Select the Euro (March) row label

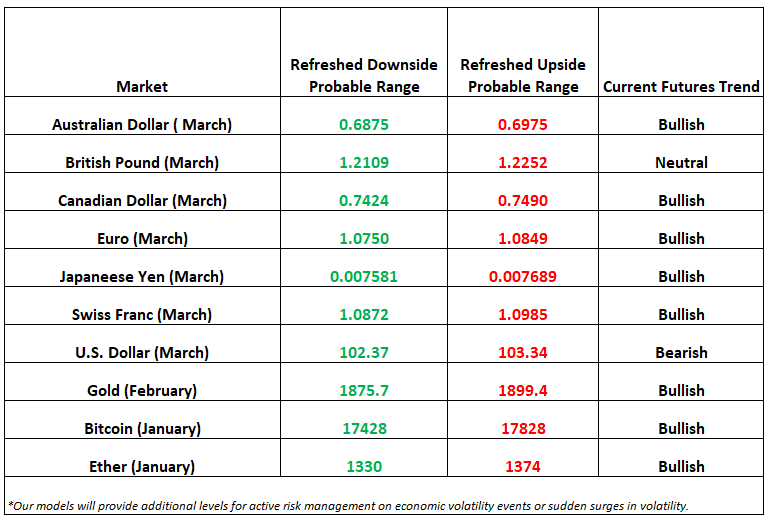coord(142,239)
